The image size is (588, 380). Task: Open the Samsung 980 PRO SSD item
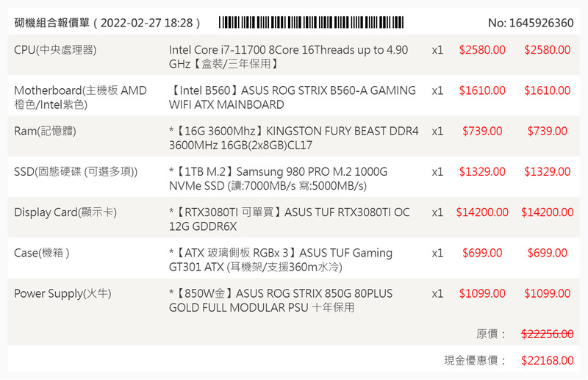(278, 179)
